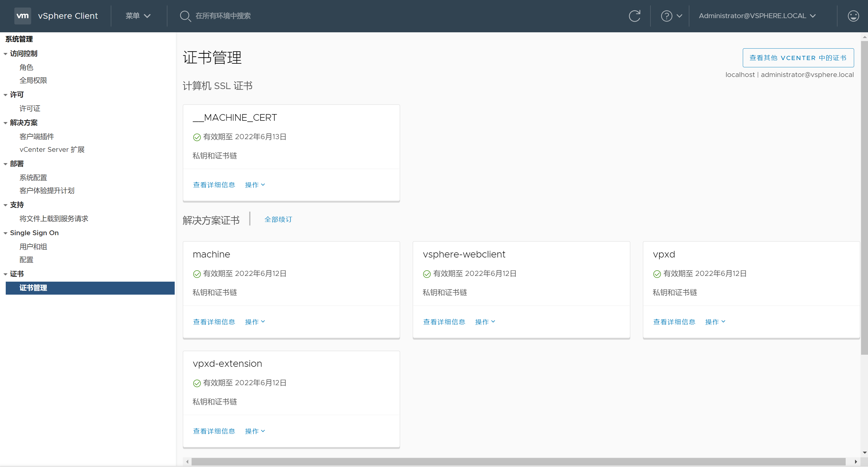Refresh the page with the refresh icon
Screen dimensions: 868x467
click(x=634, y=16)
